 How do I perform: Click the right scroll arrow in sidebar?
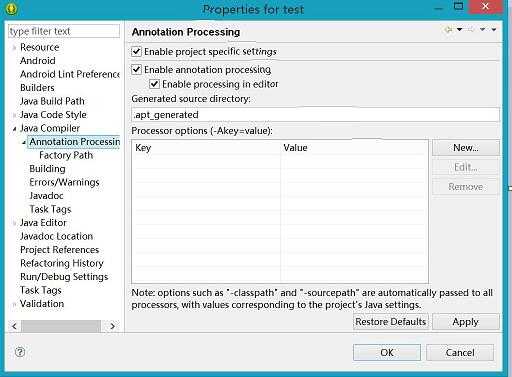pyautogui.click(x=112, y=326)
